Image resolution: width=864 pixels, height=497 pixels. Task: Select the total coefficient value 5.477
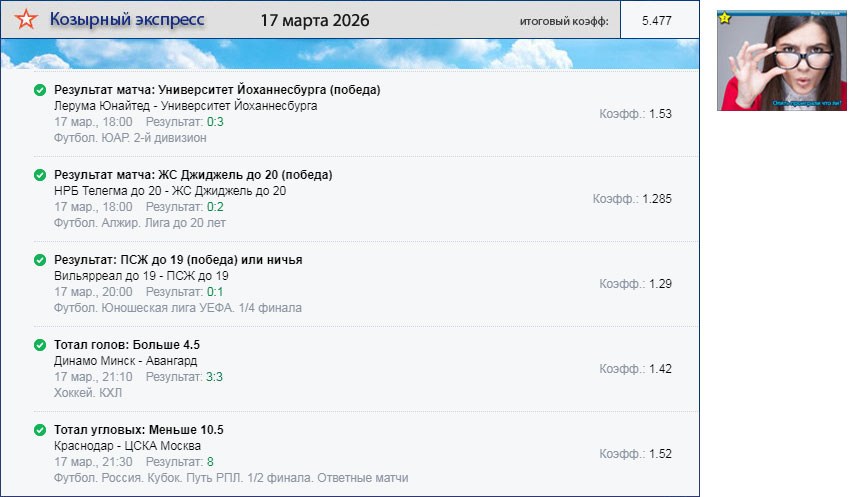(x=656, y=21)
